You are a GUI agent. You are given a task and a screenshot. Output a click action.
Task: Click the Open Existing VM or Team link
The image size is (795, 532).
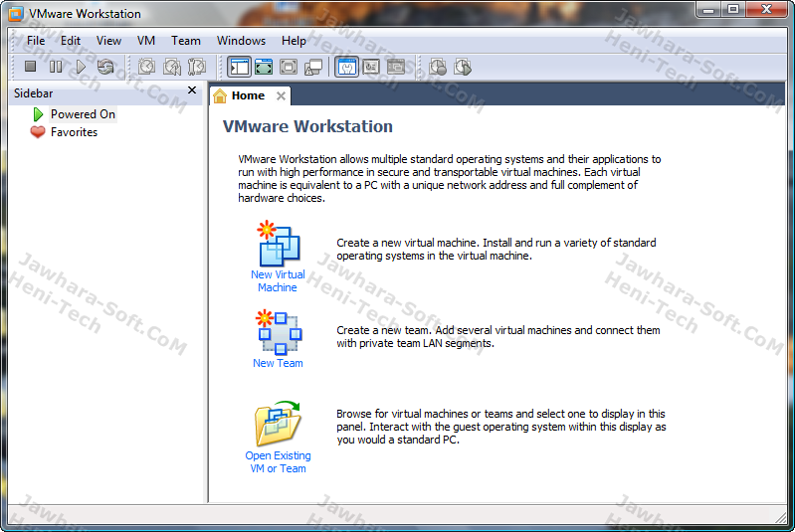(278, 462)
